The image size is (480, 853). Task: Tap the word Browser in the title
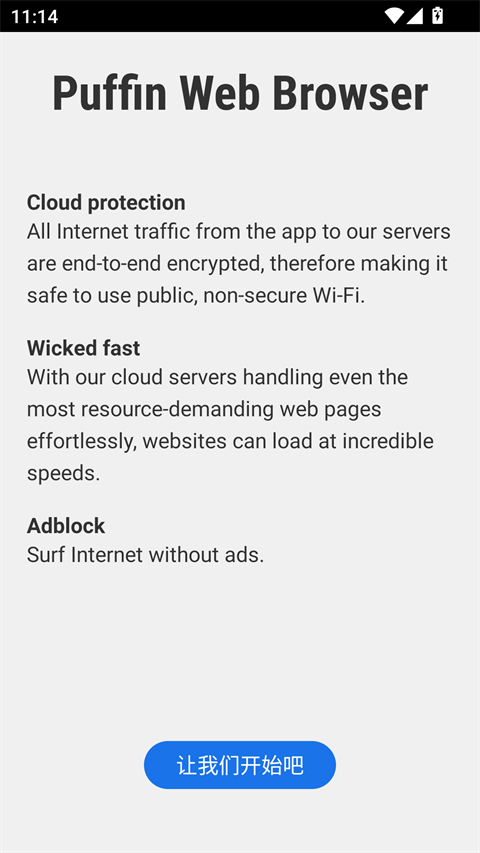tap(350, 93)
